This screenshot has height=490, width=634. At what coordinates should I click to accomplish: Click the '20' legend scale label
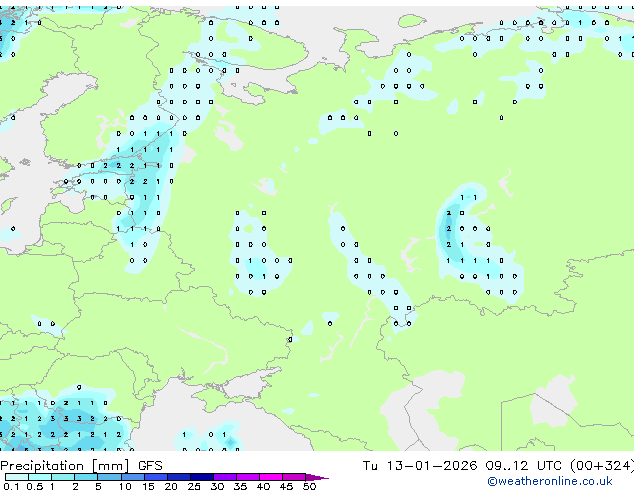[171, 486]
